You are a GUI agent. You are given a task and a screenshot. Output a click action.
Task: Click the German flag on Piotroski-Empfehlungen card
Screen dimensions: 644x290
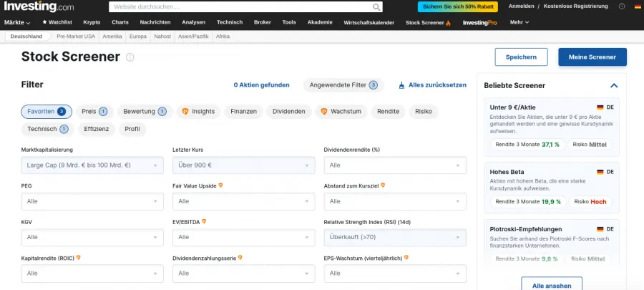pos(600,229)
